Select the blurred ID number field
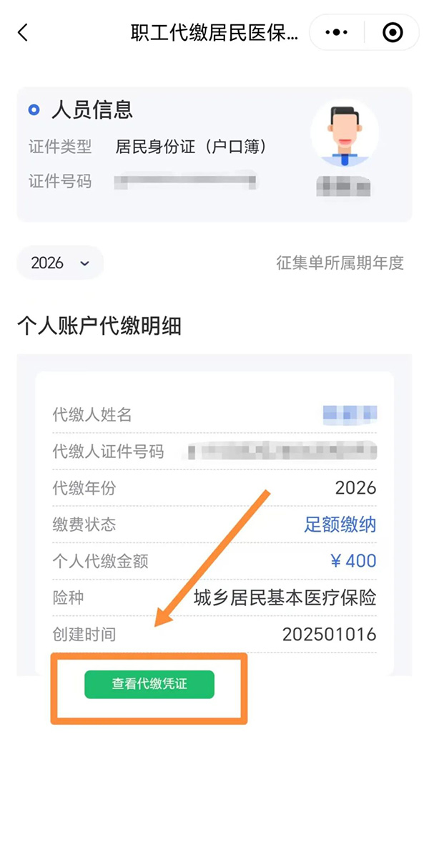This screenshot has height=868, width=429. pyautogui.click(x=186, y=181)
